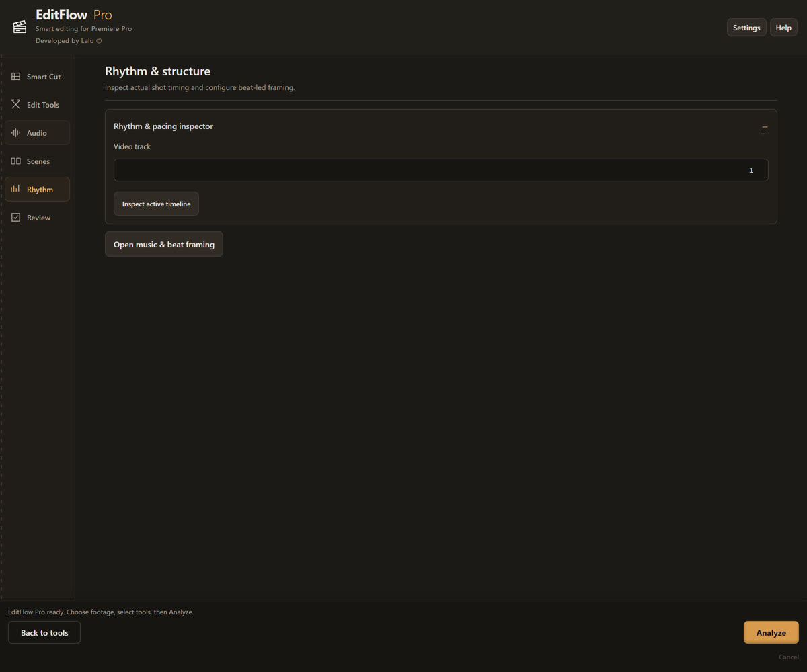The image size is (807, 672).
Task: Open the Help button
Action: point(783,28)
